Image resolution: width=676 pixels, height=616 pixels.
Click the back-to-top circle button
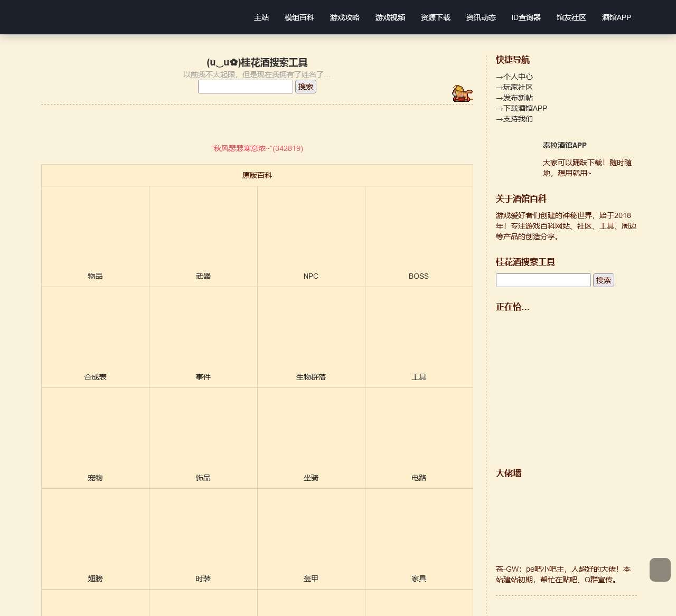pyautogui.click(x=659, y=570)
